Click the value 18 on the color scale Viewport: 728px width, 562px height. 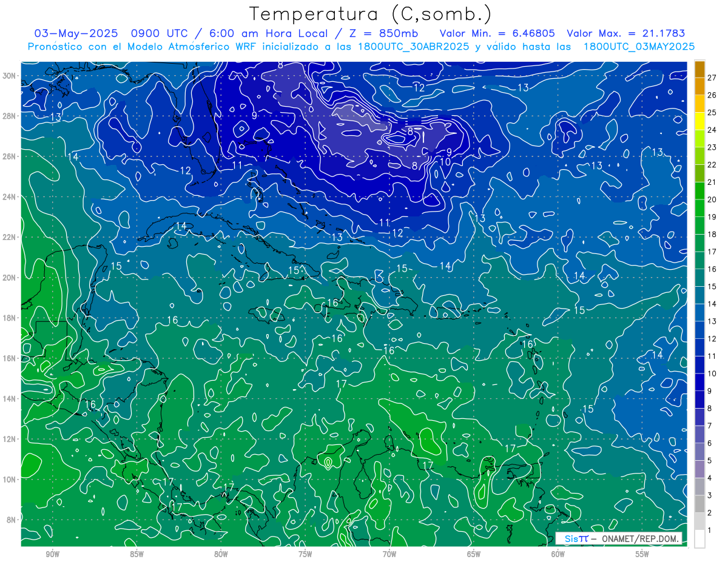pos(712,235)
